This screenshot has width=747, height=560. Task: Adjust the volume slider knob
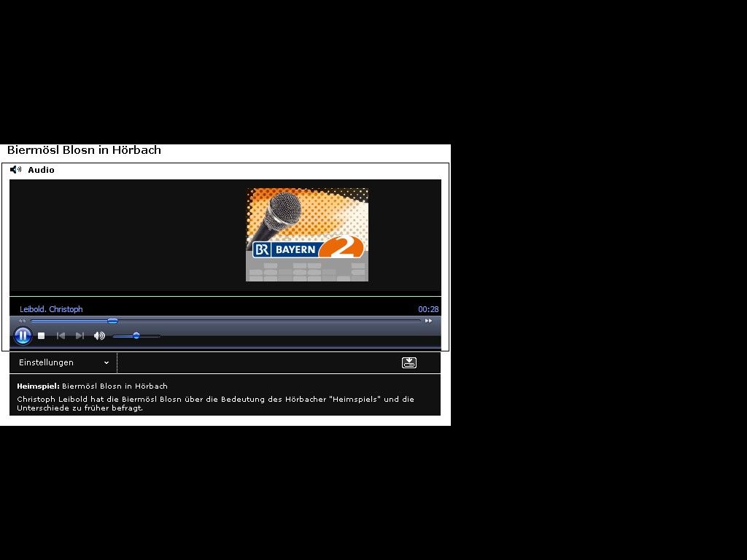[136, 335]
